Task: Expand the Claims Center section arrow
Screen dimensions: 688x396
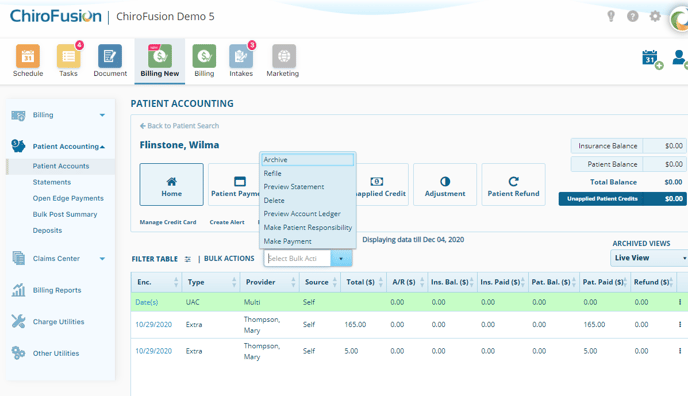Action: pos(102,259)
